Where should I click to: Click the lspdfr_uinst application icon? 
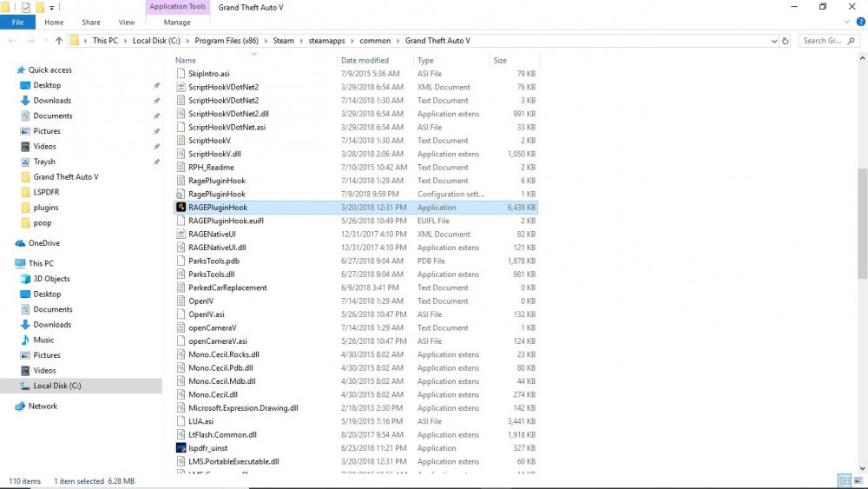pos(181,448)
